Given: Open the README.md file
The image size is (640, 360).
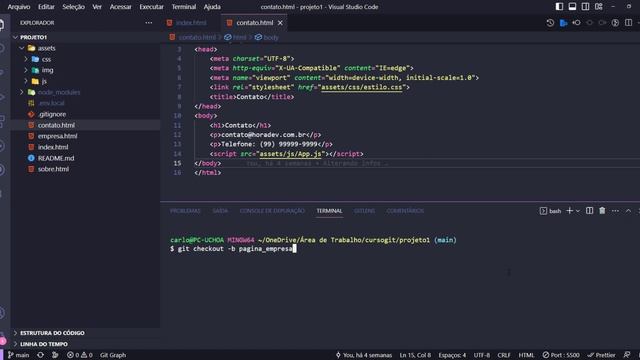Looking at the screenshot, I should point(56,158).
